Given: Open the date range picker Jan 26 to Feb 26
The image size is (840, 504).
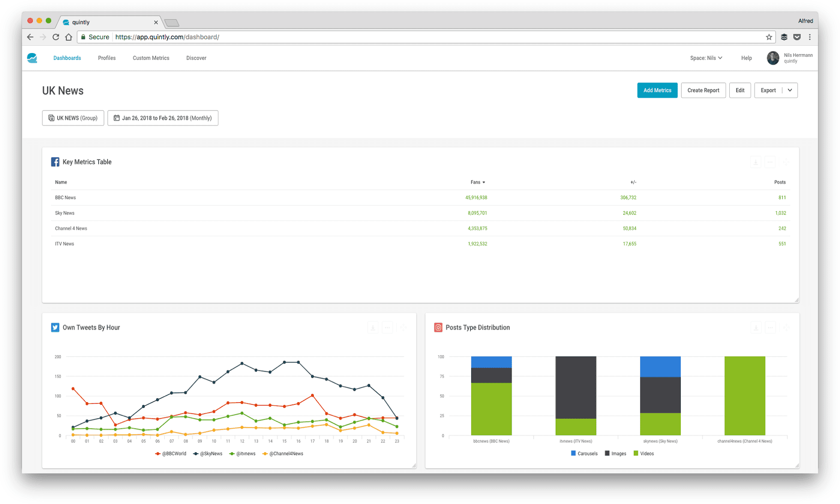Looking at the screenshot, I should coord(163,118).
